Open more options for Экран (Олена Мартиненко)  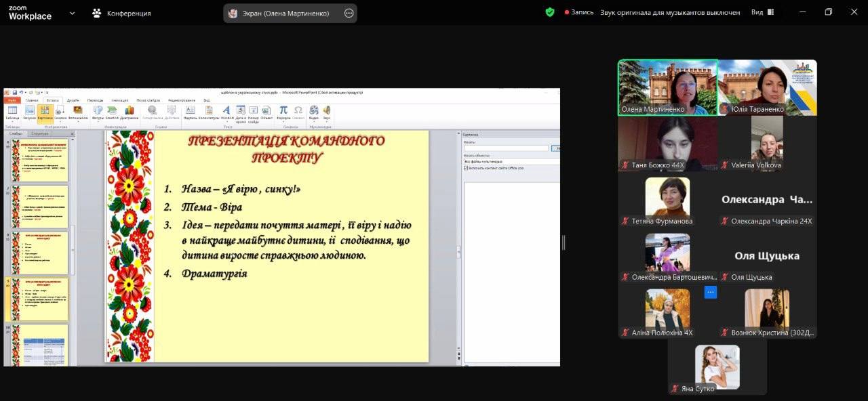click(349, 13)
